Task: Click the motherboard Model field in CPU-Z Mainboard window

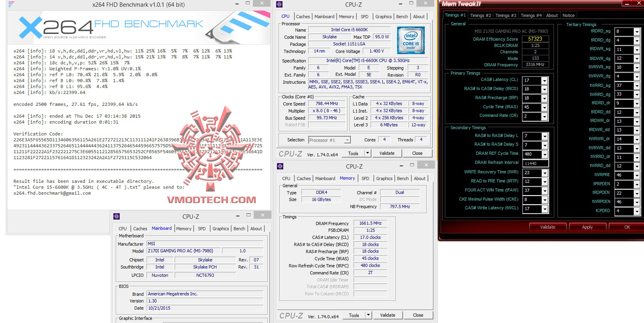Action: [183, 251]
